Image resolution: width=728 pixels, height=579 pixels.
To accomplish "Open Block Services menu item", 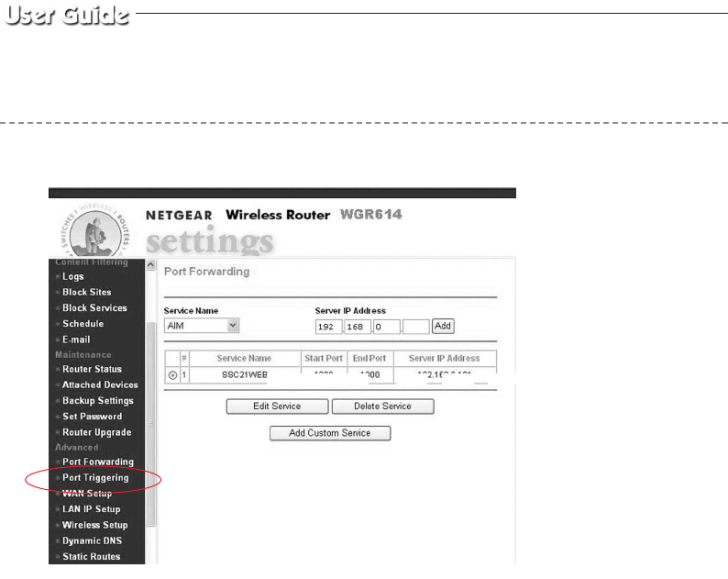I will (94, 308).
